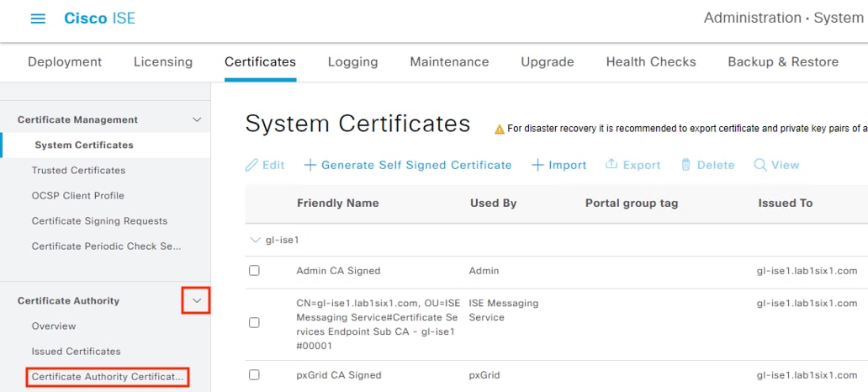Screen dimensions: 868x392
Task: Open the Backup & Restore tab
Action: pyautogui.click(x=783, y=61)
